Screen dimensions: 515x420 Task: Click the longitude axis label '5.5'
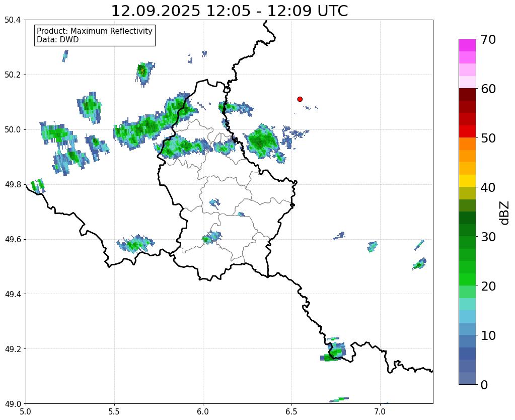point(114,411)
